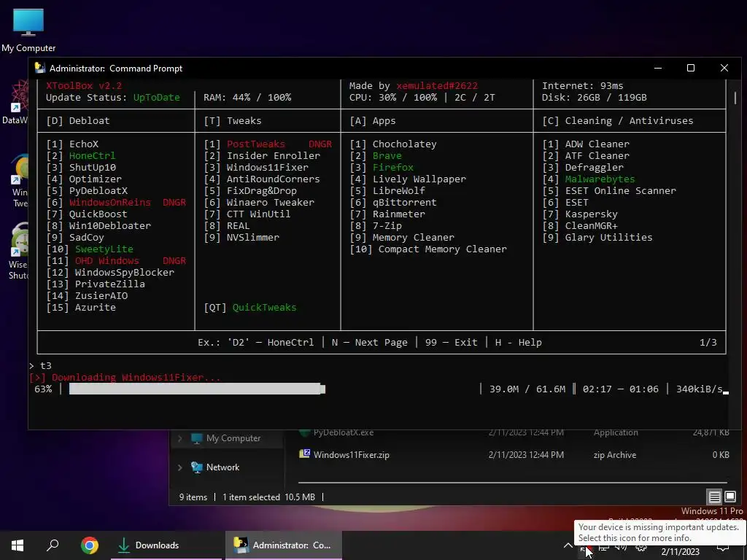
Task: Click the 'AntiRoundCorners' entry
Action: tap(274, 179)
